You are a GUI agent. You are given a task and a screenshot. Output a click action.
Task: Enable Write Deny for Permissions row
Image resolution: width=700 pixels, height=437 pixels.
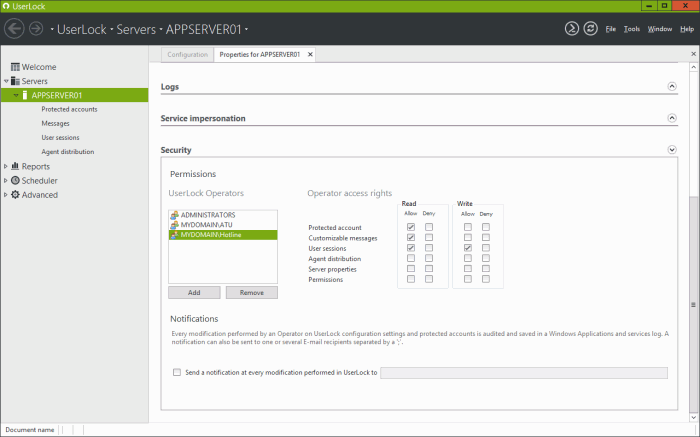[x=486, y=279]
